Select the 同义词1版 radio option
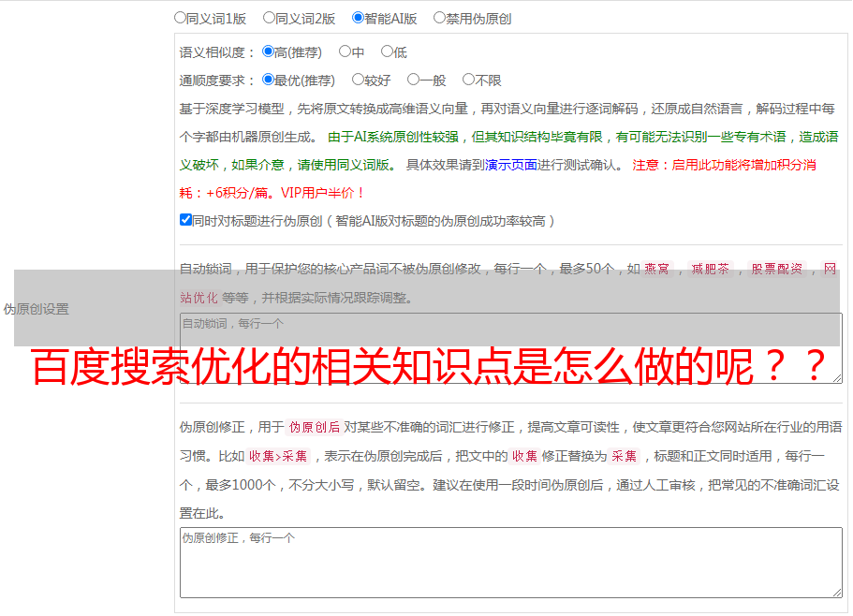Viewport: 853px width, 616px height. (x=180, y=18)
